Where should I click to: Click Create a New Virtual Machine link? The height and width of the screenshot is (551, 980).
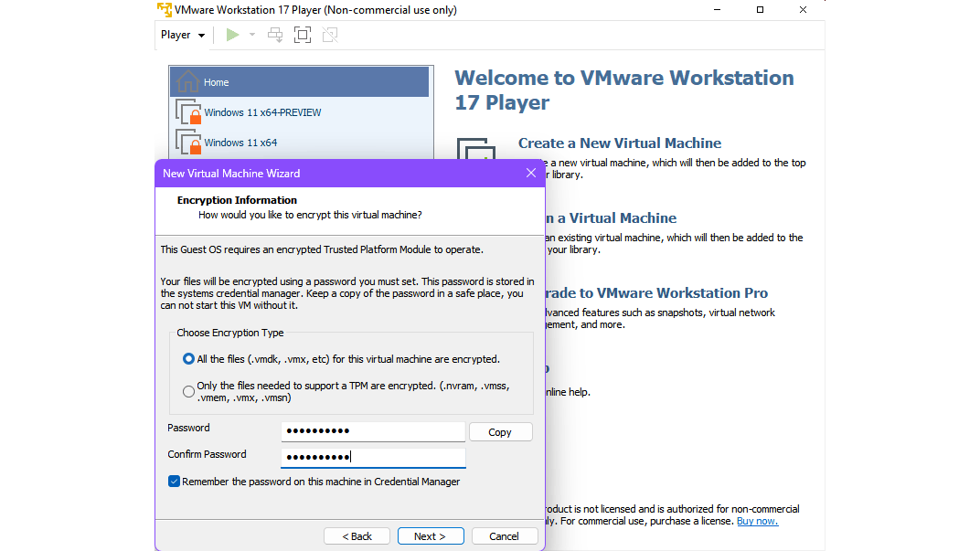620,143
